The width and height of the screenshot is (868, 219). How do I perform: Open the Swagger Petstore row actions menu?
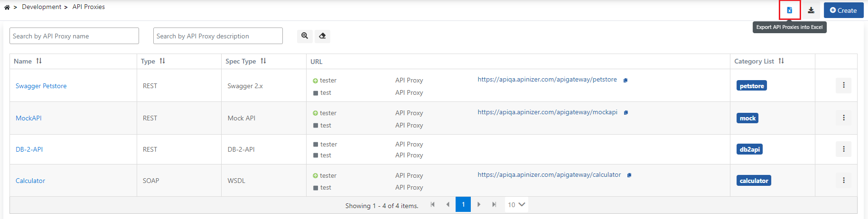pos(843,85)
